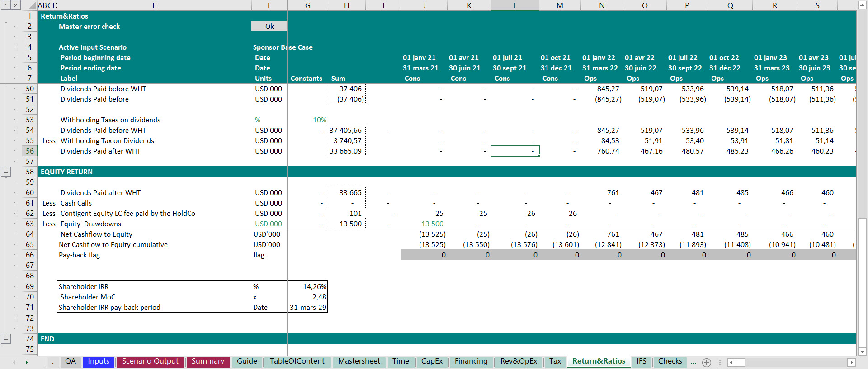Open the Tax sheet tab
The height and width of the screenshot is (369, 868).
coord(555,361)
